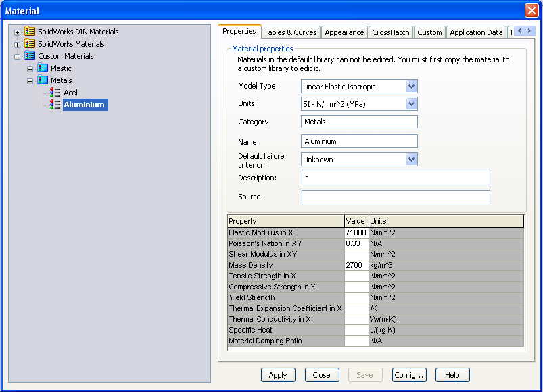This screenshot has width=543, height=392.
Task: Click the Yield Strength row label
Action: tap(285, 297)
